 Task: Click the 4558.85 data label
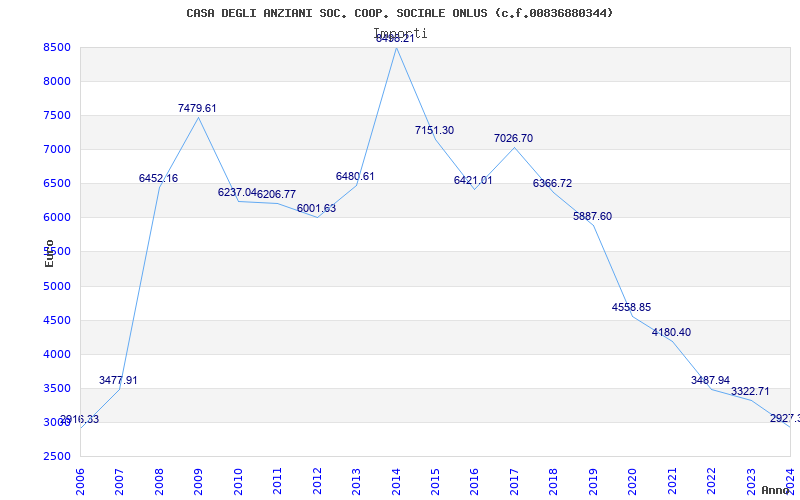tap(632, 307)
